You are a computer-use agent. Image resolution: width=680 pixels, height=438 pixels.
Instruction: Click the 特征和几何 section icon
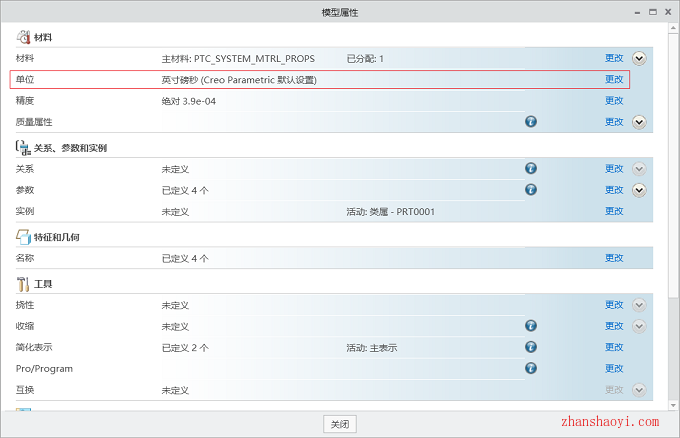coord(23,237)
